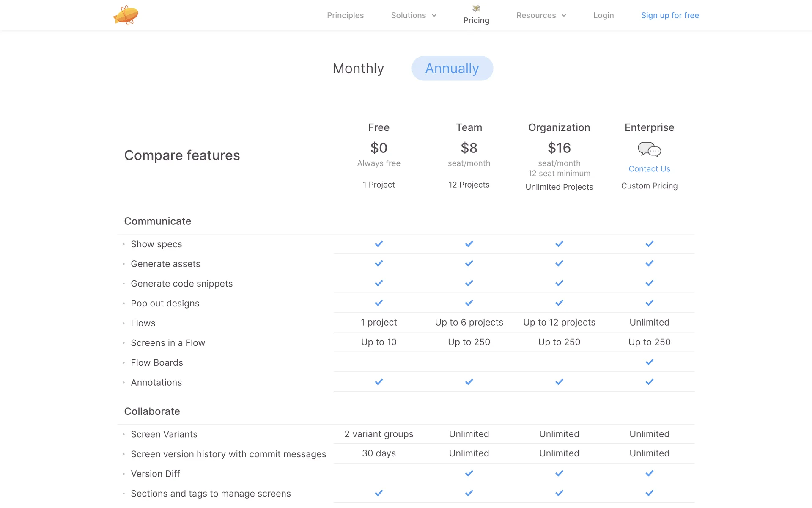The width and height of the screenshot is (812, 508).
Task: Open the Solutions menu
Action: point(408,15)
